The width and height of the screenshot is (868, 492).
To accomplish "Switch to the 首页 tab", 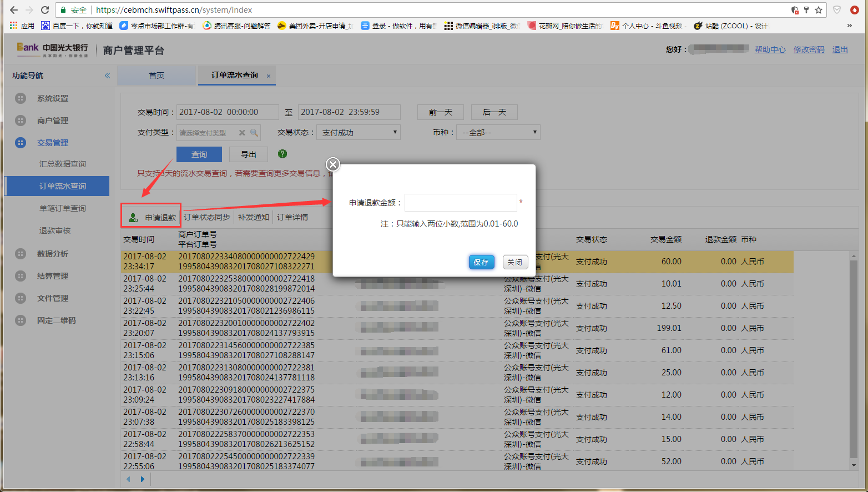I will pyautogui.click(x=157, y=76).
